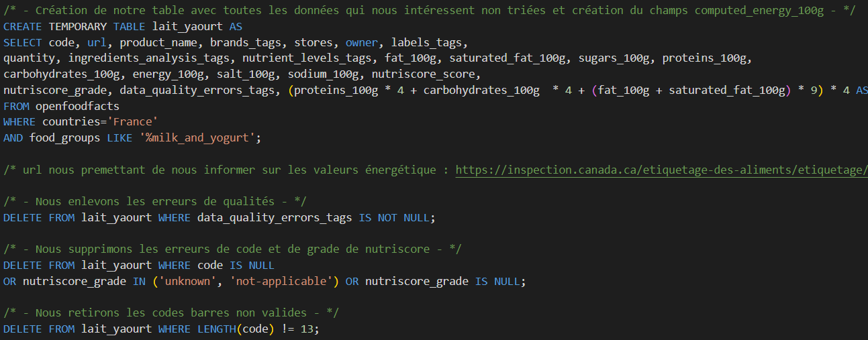The width and height of the screenshot is (868, 340).
Task: Click the IN operator before ('unknown'
Action: click(x=139, y=281)
